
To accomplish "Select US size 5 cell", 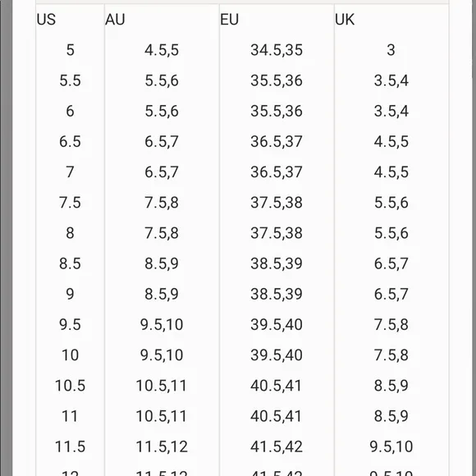I will pyautogui.click(x=70, y=50).
